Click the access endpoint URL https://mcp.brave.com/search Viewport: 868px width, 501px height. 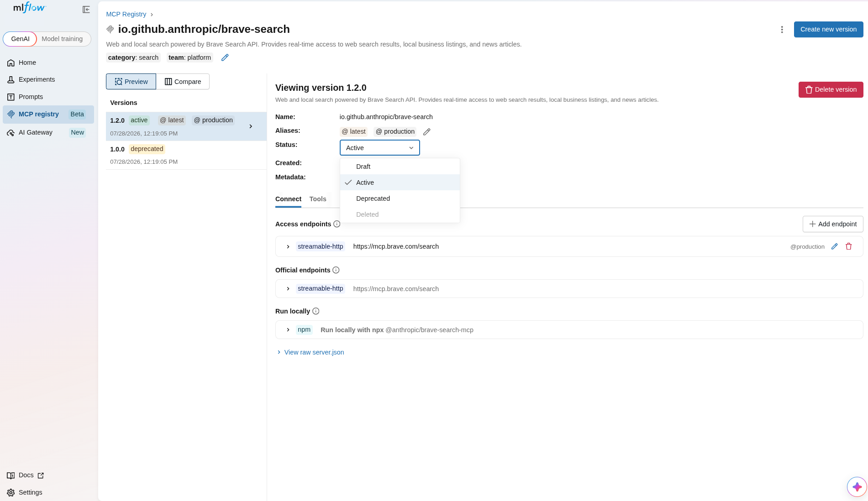point(396,246)
